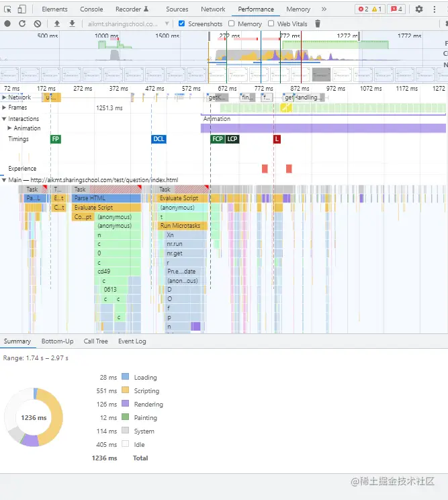Image resolution: width=448 pixels, height=500 pixels.
Task: Enable the Memory checkbox in toolbar
Action: coord(231,24)
